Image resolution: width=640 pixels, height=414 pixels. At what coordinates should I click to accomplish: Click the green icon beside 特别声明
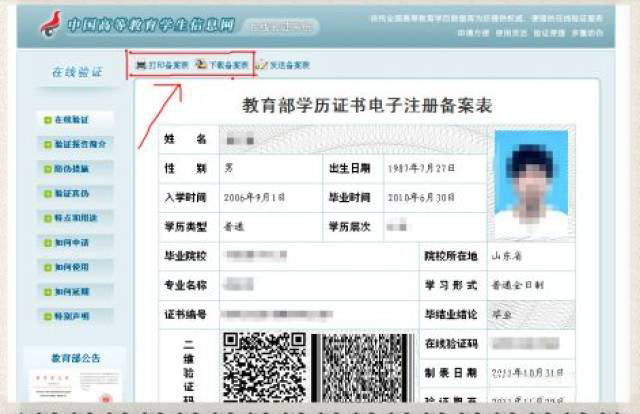(x=46, y=316)
